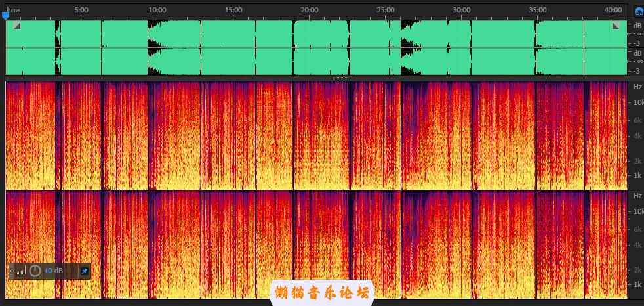The width and height of the screenshot is (644, 306).
Task: Click the 10:00 mark on the time ruler
Action: click(157, 10)
